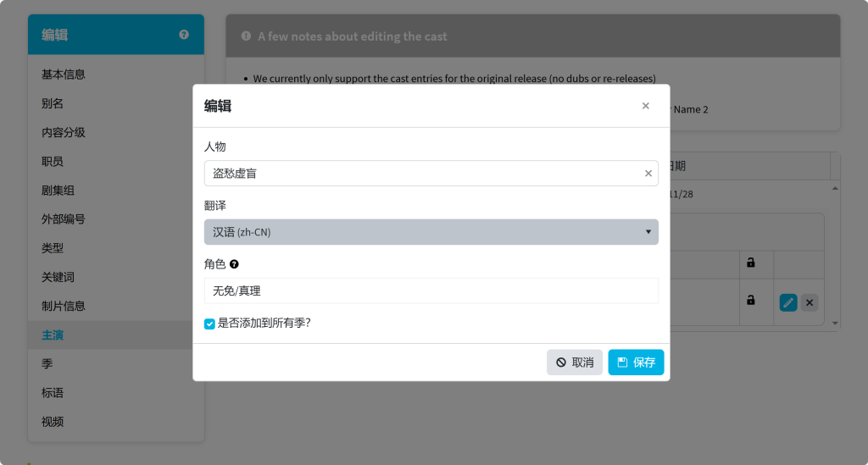The width and height of the screenshot is (868, 465).
Task: Click the upper unlocked padlock icon
Action: [750, 263]
